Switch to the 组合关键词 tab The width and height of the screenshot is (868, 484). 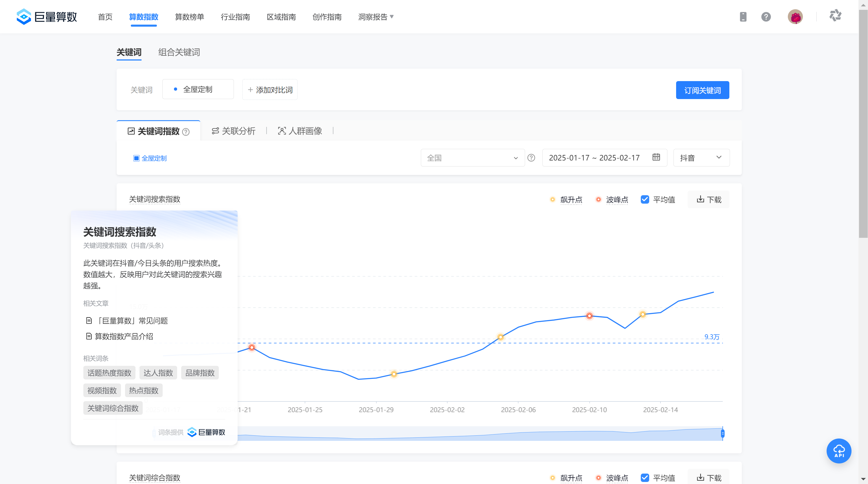tap(179, 52)
